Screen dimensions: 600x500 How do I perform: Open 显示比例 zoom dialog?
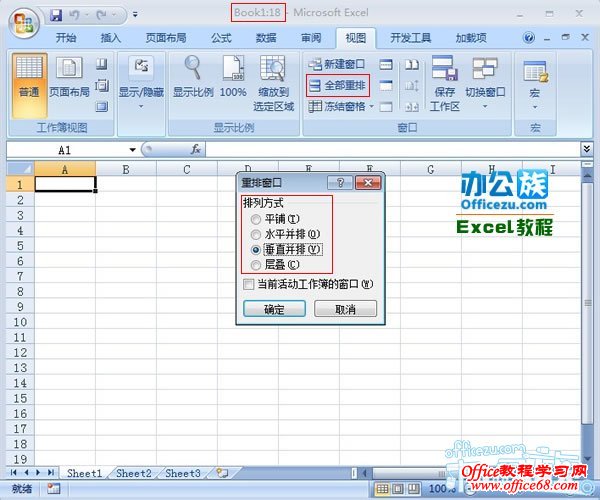(x=193, y=77)
